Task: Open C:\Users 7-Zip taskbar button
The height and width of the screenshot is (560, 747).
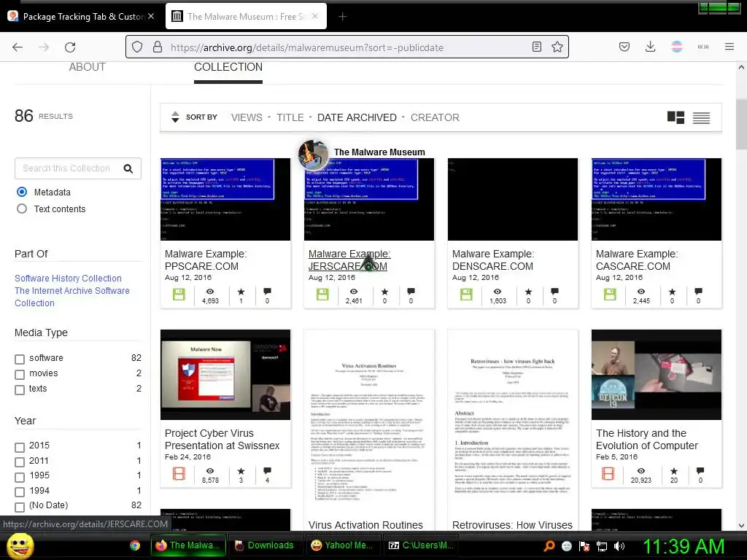Action: [x=421, y=545]
